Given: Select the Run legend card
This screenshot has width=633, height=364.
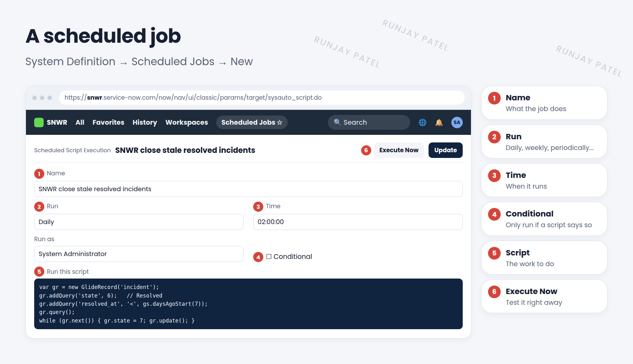Looking at the screenshot, I should 544,141.
